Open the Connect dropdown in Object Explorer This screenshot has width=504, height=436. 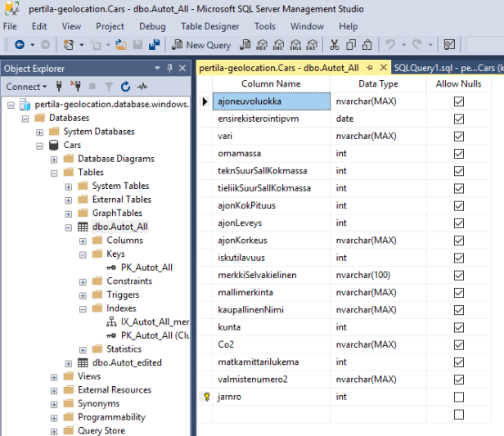tap(26, 87)
